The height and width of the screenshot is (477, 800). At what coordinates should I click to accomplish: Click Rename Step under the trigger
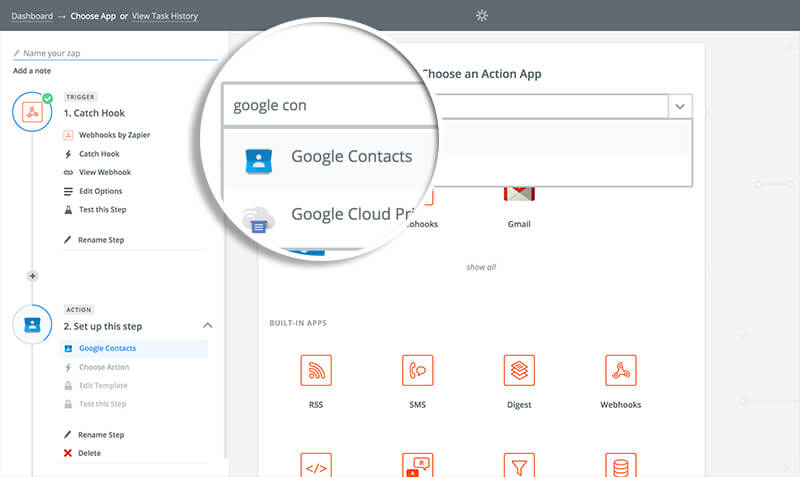101,240
